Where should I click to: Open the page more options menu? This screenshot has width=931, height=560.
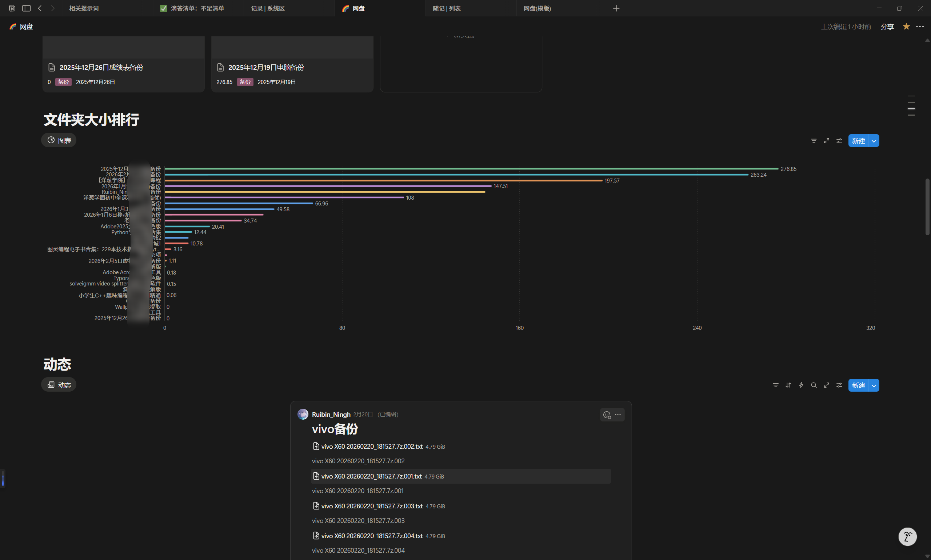coord(920,27)
